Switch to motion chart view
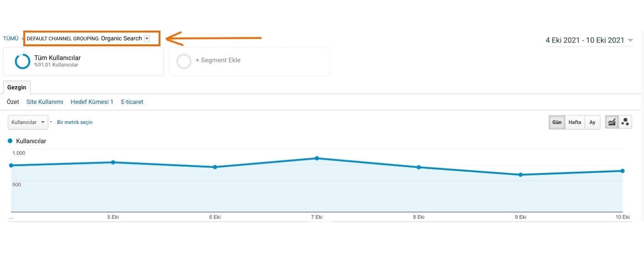This screenshot has width=644, height=254. (x=625, y=122)
